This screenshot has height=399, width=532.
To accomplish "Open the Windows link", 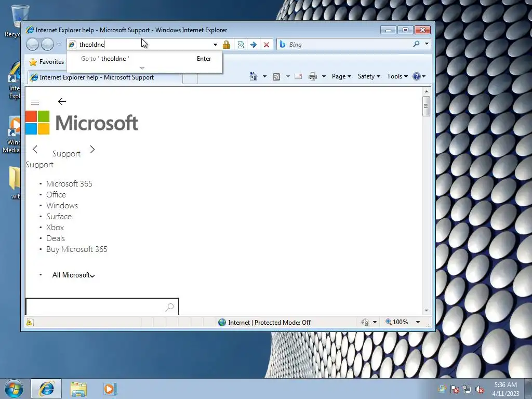I will tap(62, 205).
